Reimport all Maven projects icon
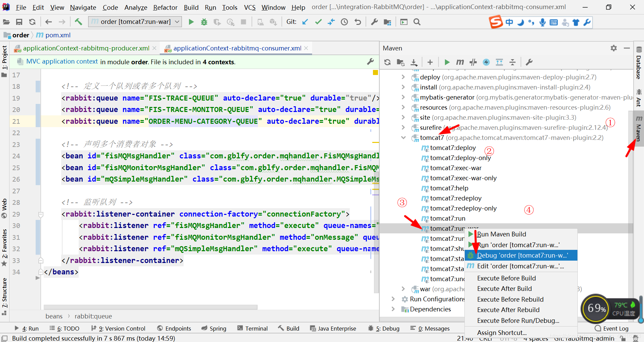 [387, 62]
